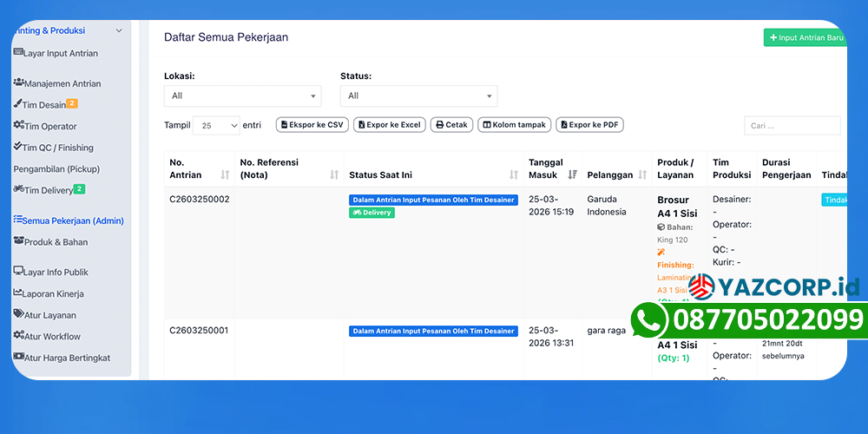Click green Delivery status badge
868x434 pixels.
[372, 213]
